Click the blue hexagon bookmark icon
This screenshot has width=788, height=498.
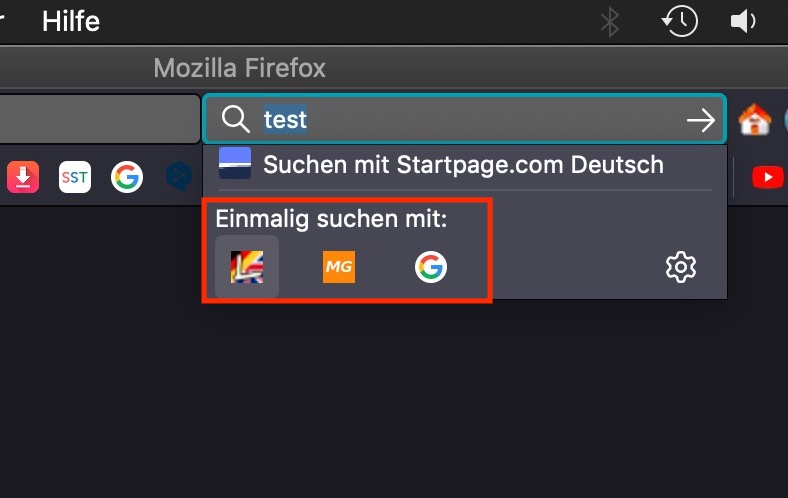[179, 177]
